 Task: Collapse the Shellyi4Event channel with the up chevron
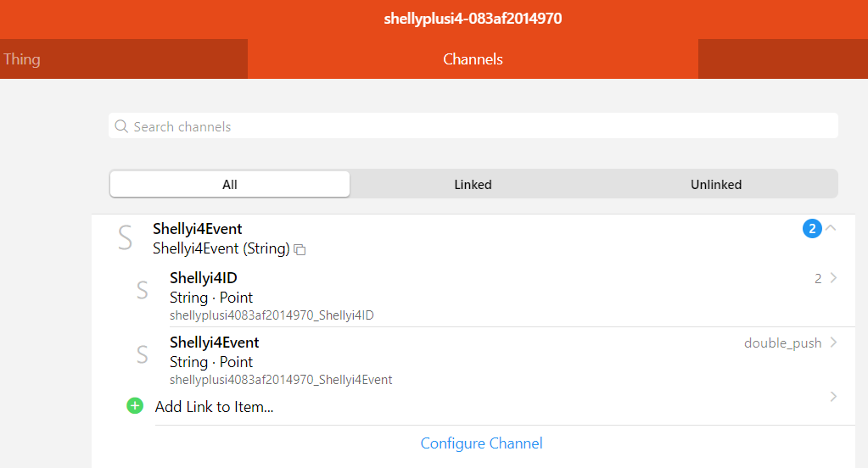coord(832,227)
